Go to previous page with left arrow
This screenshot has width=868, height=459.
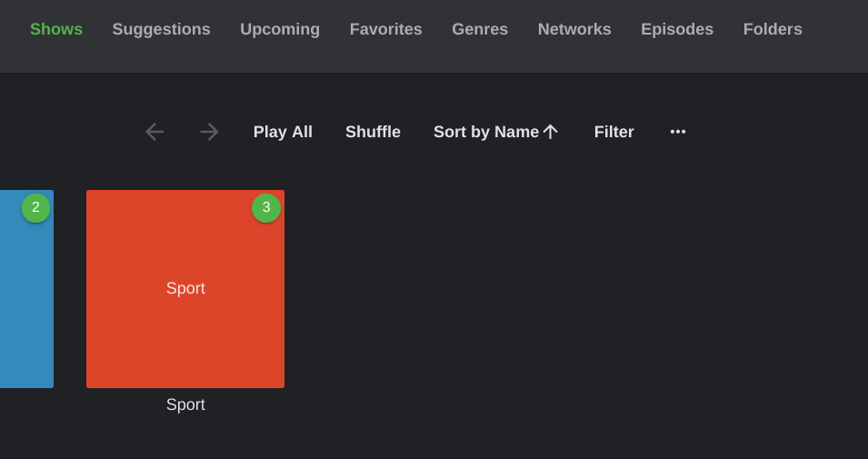pyautogui.click(x=155, y=132)
